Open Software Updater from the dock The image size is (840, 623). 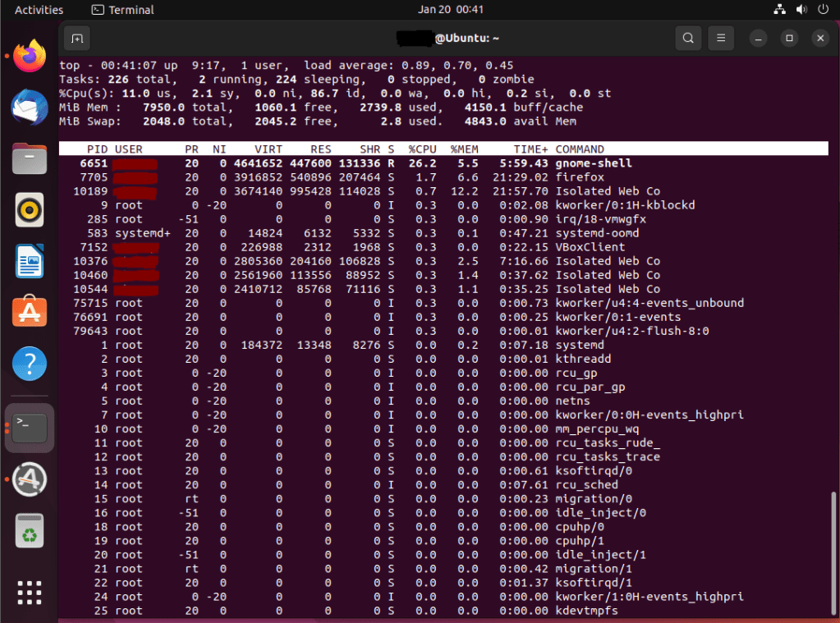(30, 479)
